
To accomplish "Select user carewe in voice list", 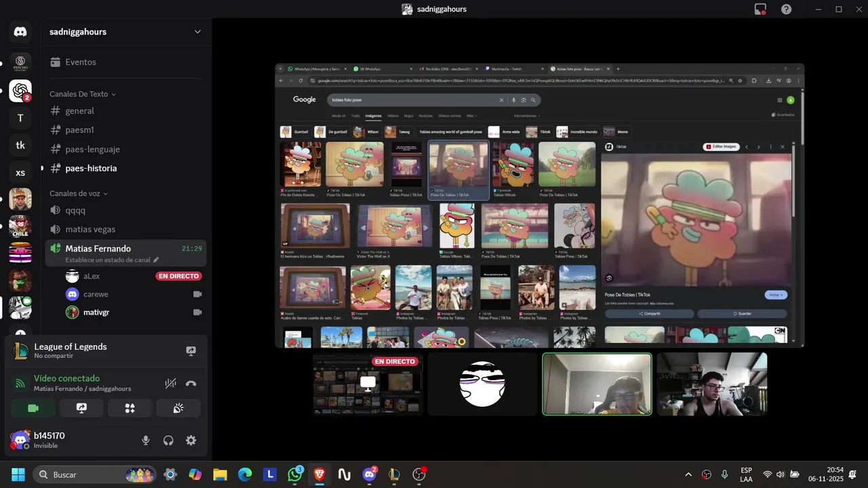I will pos(96,294).
